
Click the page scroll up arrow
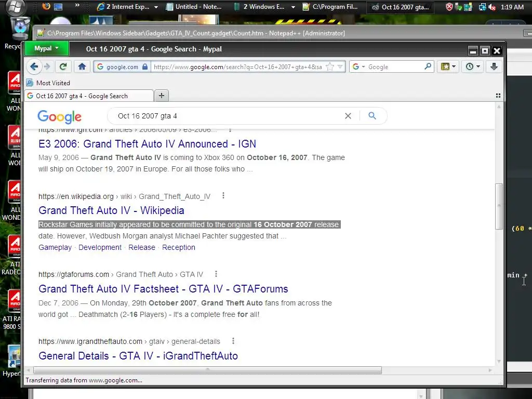pos(499,107)
